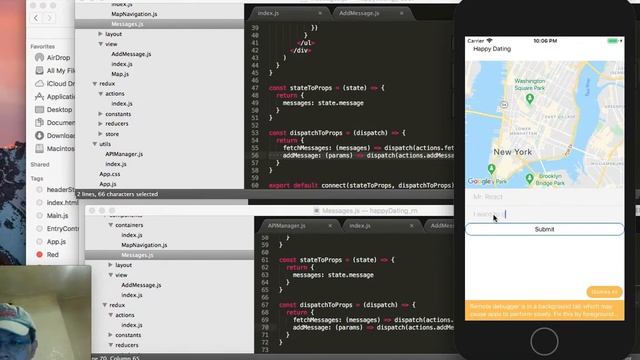This screenshot has height=360, width=640.
Task: Switch to APIManager.js tab in bottom editor
Action: (x=287, y=225)
